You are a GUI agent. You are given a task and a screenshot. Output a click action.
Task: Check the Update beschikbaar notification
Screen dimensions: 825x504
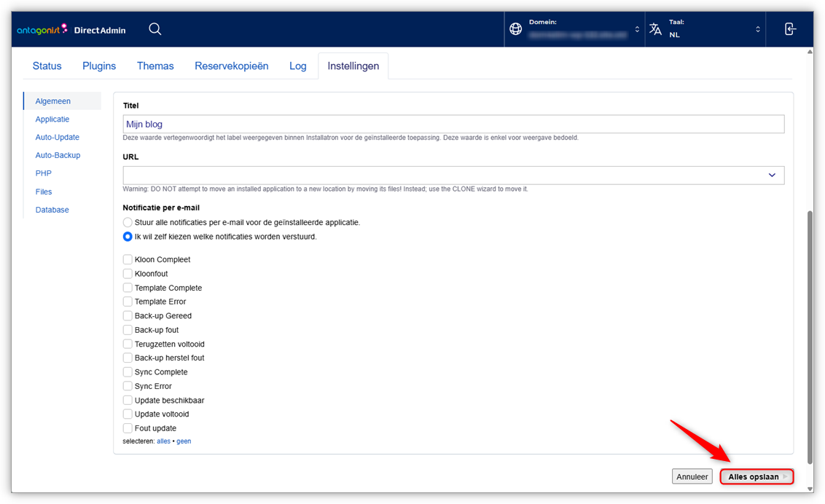point(128,401)
